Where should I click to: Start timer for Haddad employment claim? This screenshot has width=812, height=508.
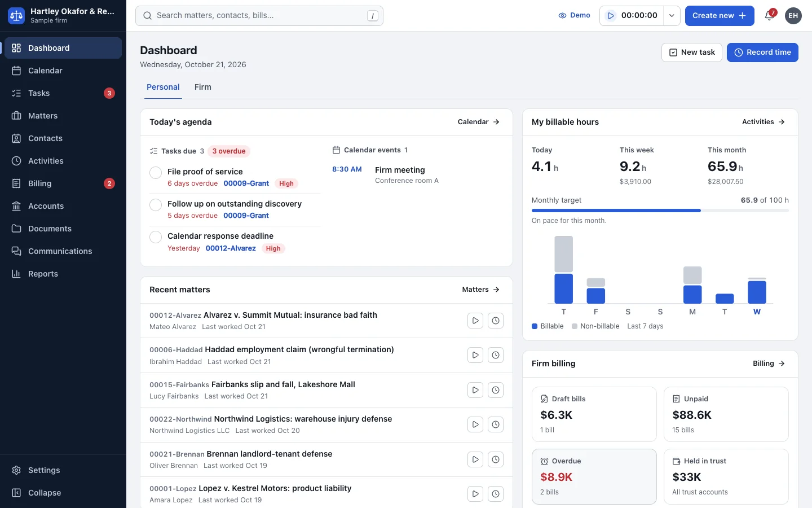pyautogui.click(x=475, y=355)
